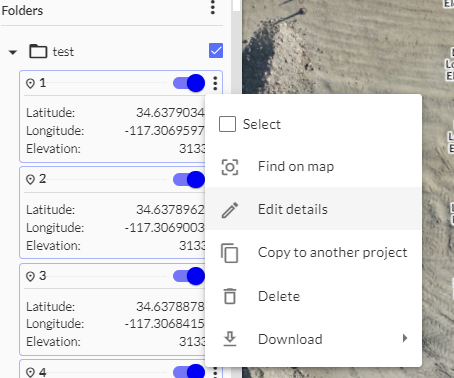Click the Latitude value of point 2
This screenshot has height=378, width=454.
[x=170, y=209]
